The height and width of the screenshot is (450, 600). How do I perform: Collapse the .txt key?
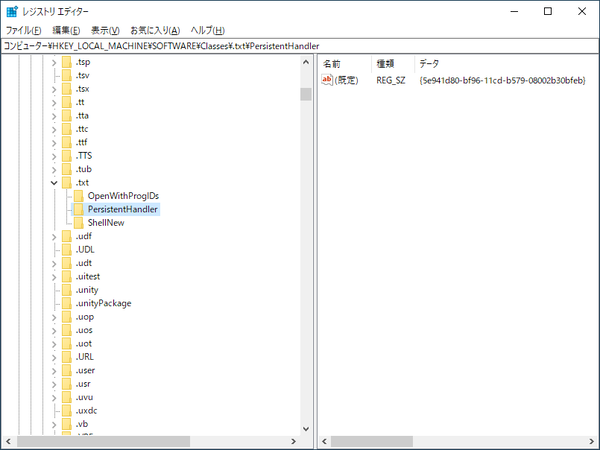point(54,183)
